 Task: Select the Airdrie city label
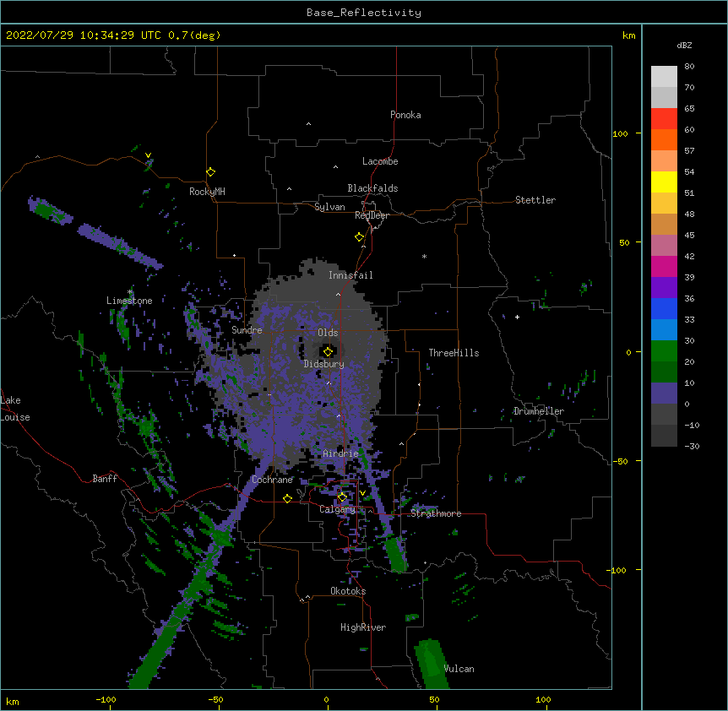[x=340, y=453]
